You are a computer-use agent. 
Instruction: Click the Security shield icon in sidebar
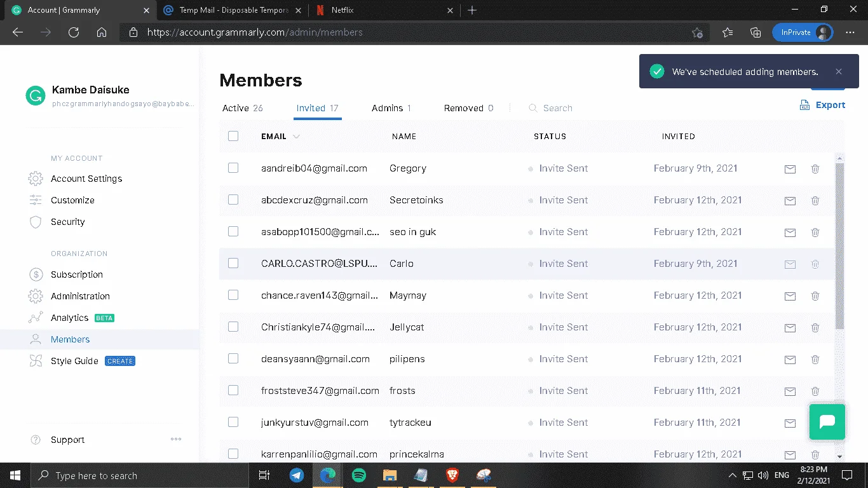pos(36,222)
